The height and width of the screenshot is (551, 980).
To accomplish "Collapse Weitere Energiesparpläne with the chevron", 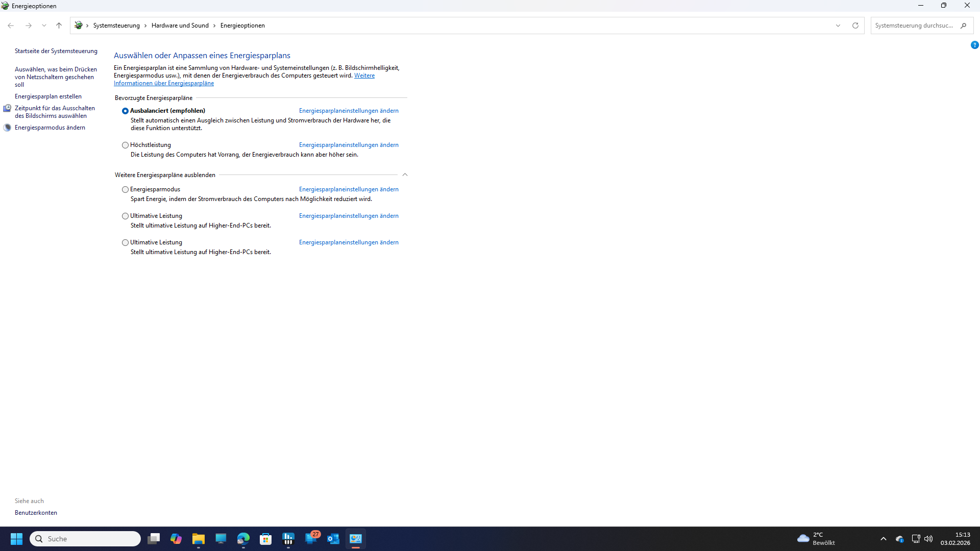I will click(x=405, y=174).
